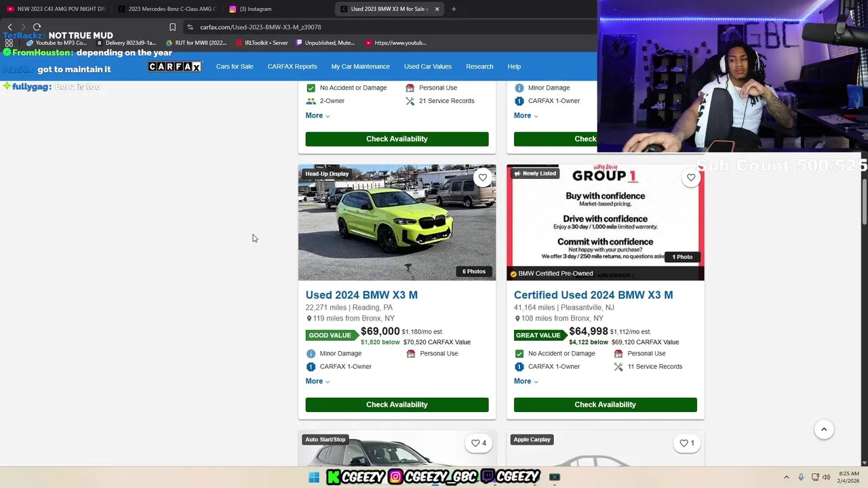Expand More details on the 2-Owner listing

click(x=317, y=115)
